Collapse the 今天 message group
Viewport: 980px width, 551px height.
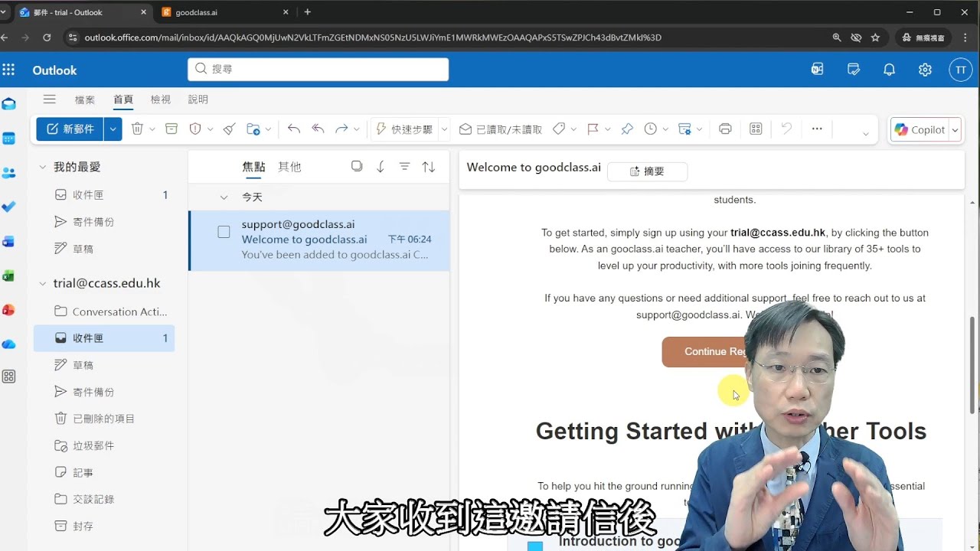tap(224, 197)
